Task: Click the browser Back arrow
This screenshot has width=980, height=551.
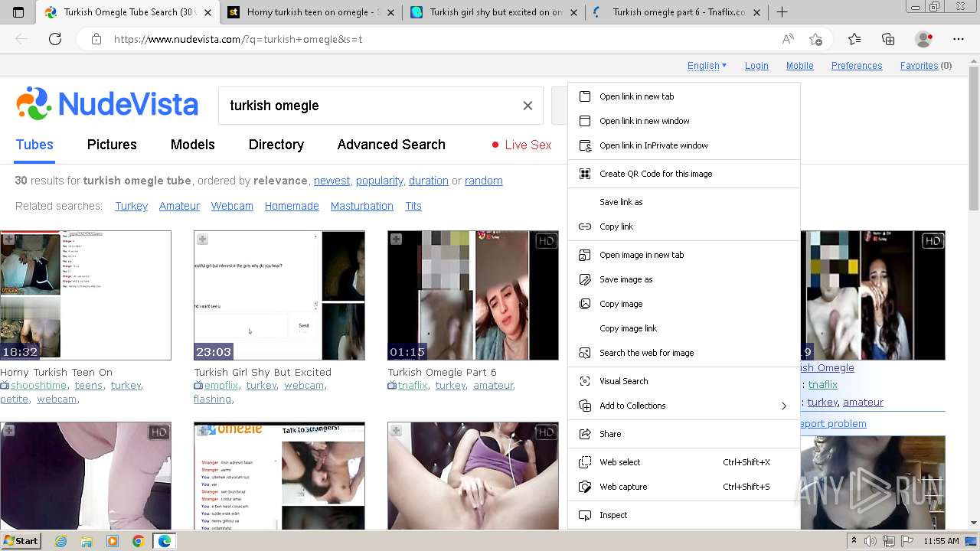Action: pyautogui.click(x=21, y=39)
